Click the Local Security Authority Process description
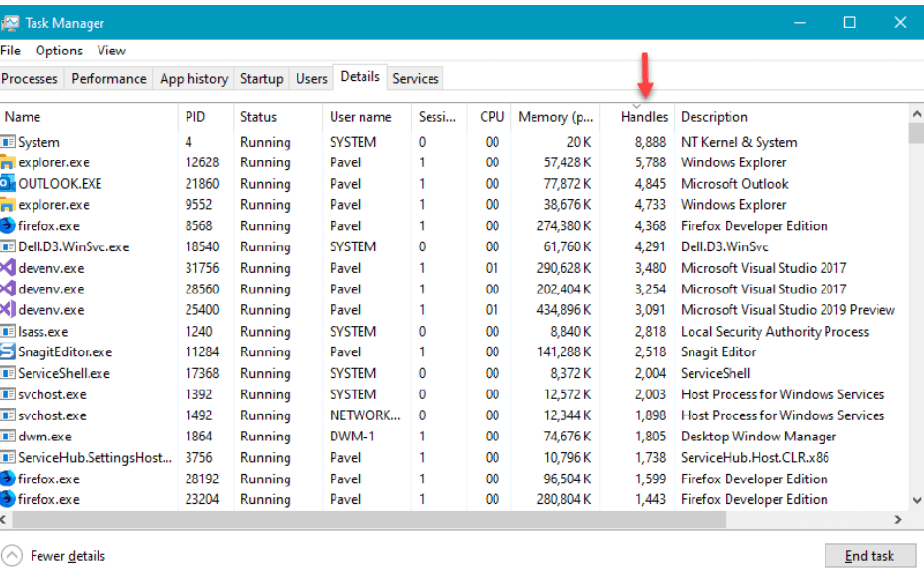Screen dimensions: 924x575 tap(774, 331)
